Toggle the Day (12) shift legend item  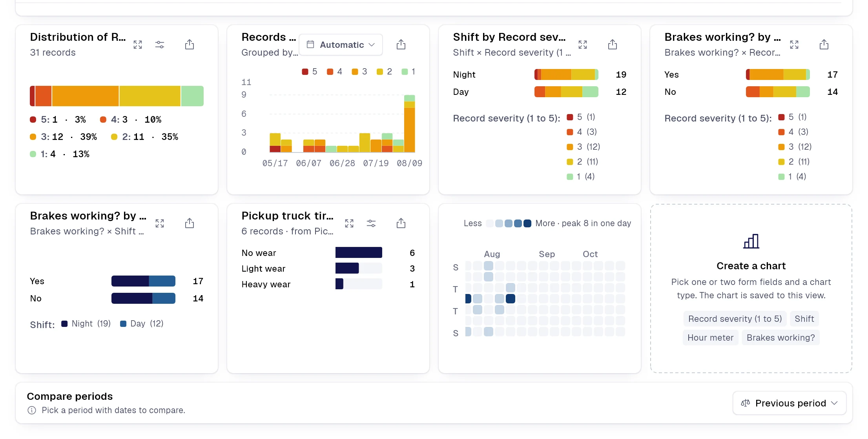tap(142, 324)
